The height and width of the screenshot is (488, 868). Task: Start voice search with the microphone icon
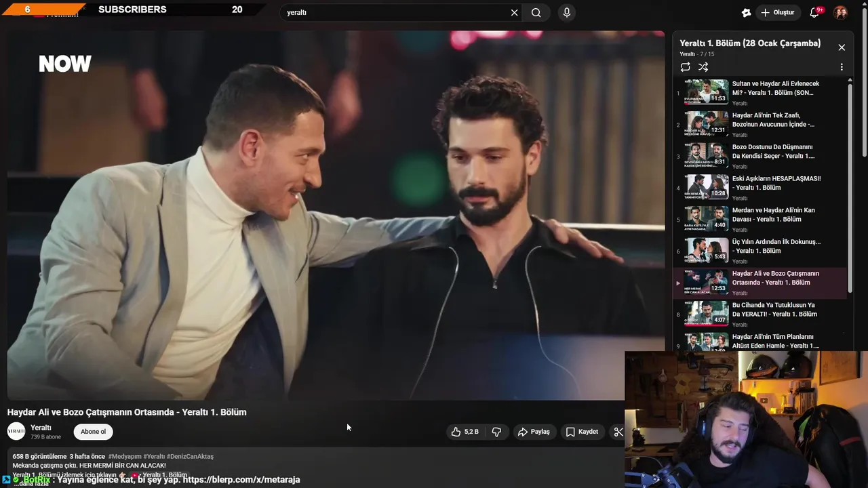[x=567, y=12]
